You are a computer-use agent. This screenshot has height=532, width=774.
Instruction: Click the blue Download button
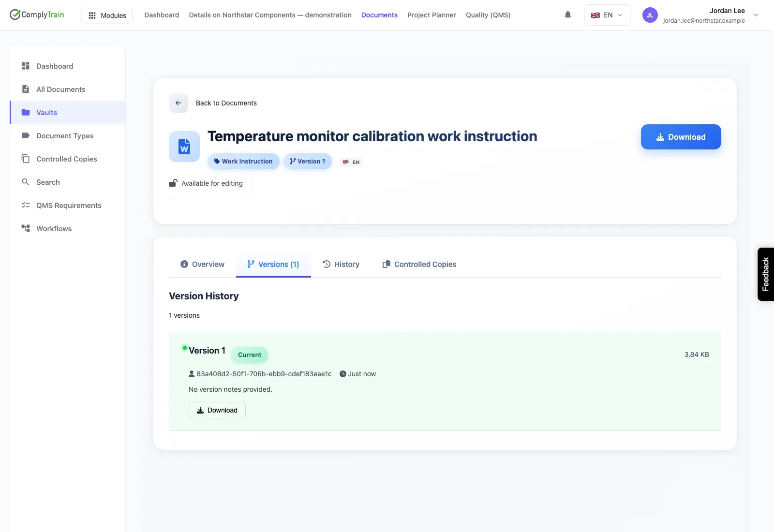click(681, 137)
